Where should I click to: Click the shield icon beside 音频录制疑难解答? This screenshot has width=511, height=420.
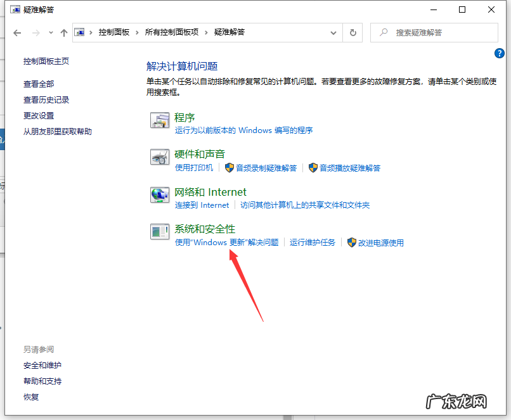pos(229,168)
